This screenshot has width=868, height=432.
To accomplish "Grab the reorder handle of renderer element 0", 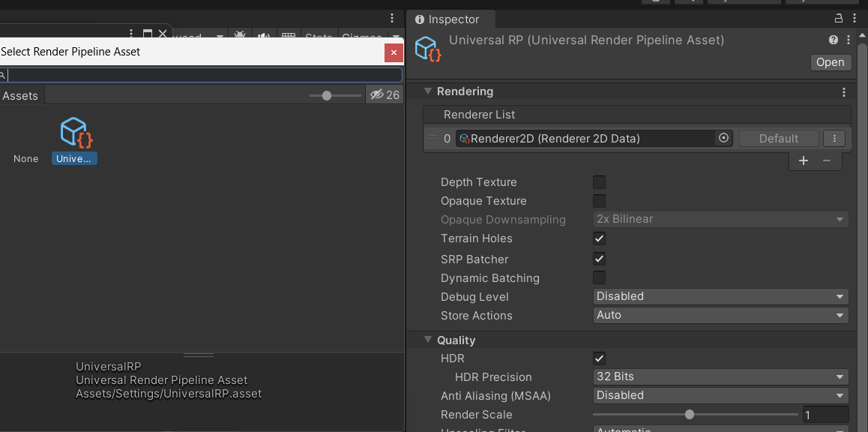I will (x=433, y=138).
